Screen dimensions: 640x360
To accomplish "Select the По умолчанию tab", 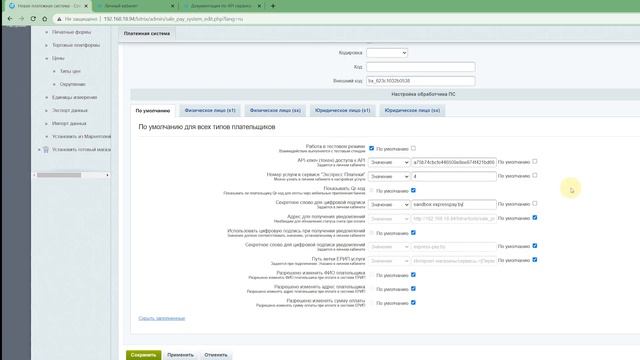I will (153, 111).
